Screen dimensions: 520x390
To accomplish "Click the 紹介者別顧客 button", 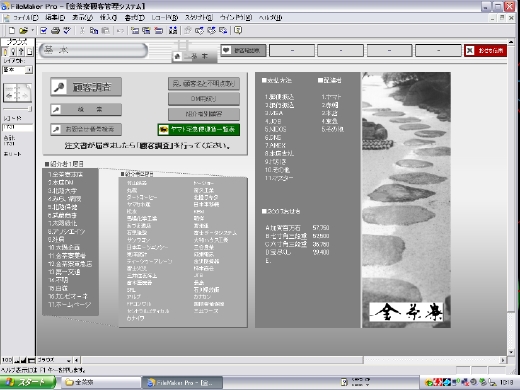I will coord(204,114).
